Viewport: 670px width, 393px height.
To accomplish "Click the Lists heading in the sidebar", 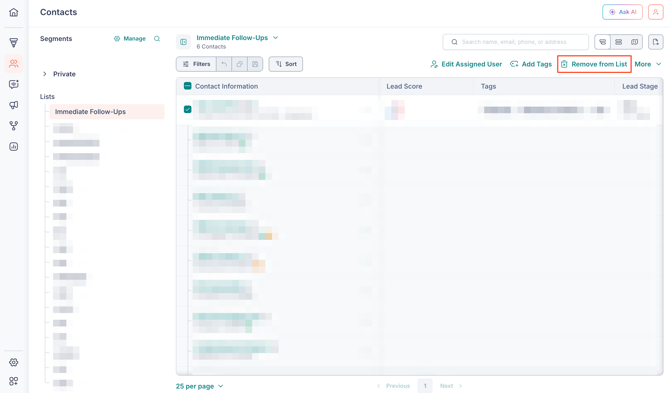I will pos(47,97).
